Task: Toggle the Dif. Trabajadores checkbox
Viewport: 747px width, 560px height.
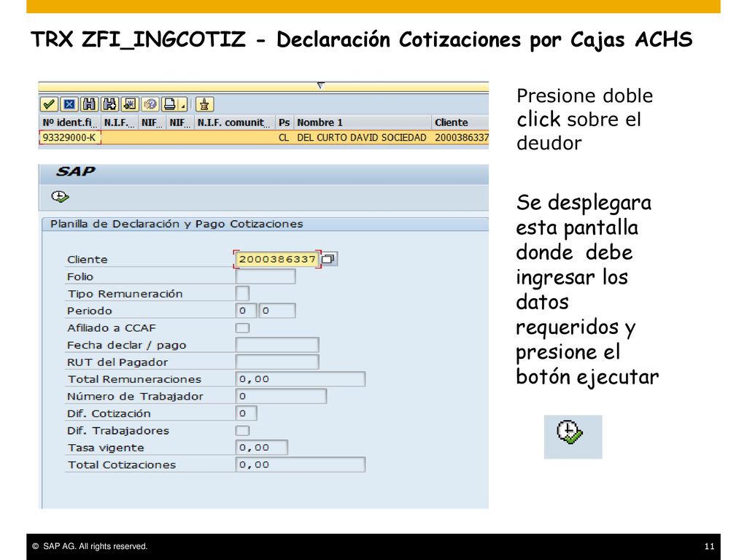Action: pos(242,430)
